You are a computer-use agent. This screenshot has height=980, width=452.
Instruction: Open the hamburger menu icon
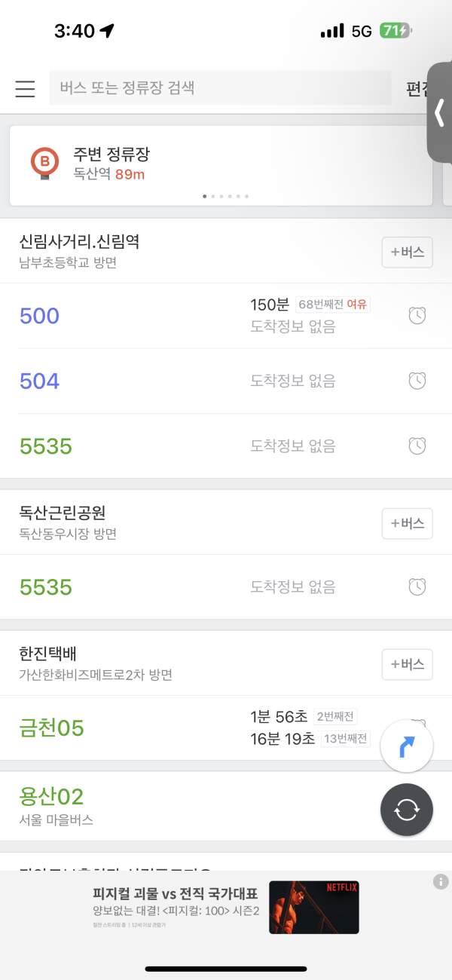(25, 88)
